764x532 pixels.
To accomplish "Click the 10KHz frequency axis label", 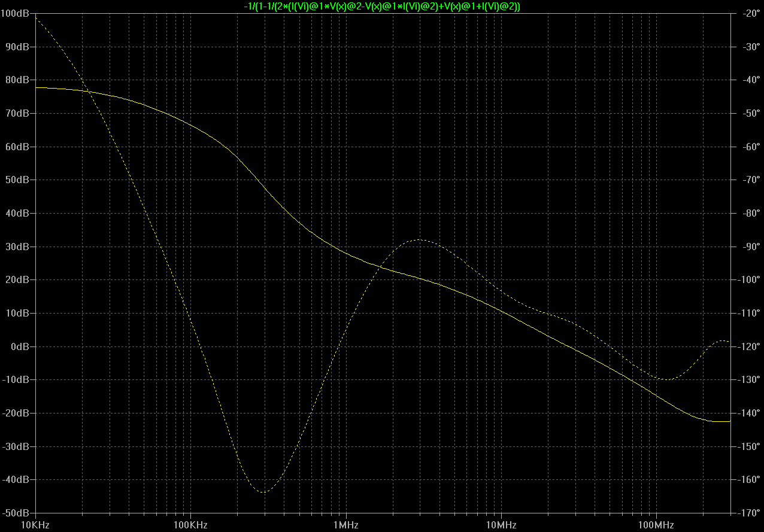I will click(x=36, y=525).
